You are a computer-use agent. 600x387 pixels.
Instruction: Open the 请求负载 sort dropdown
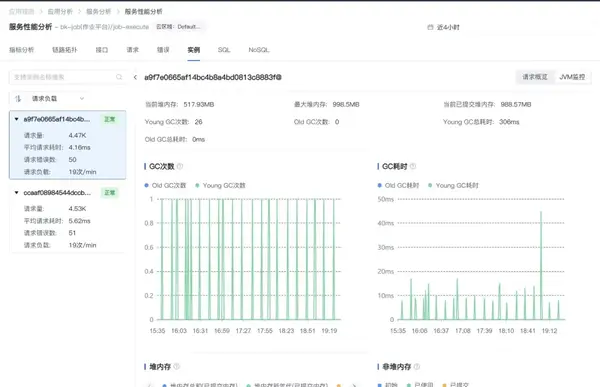57,99
